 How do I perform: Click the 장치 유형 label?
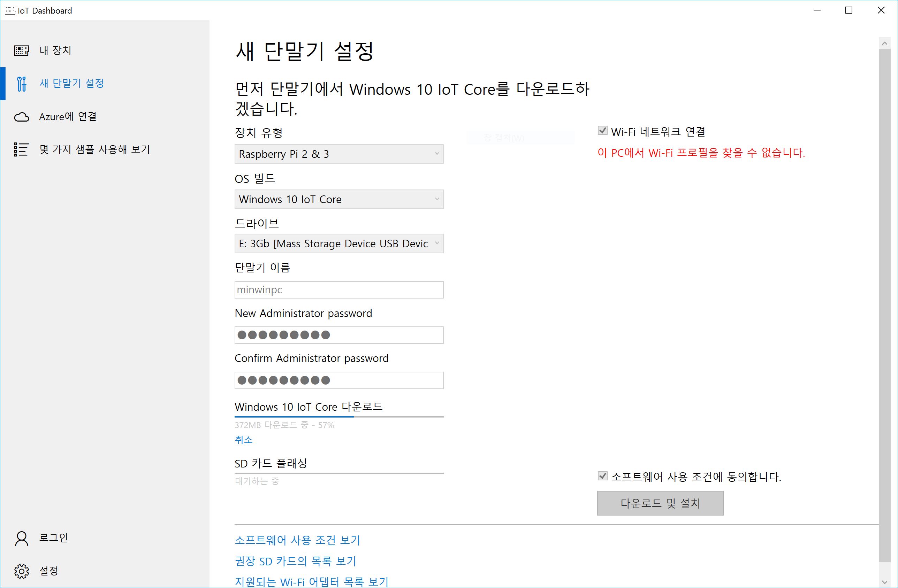click(x=259, y=133)
